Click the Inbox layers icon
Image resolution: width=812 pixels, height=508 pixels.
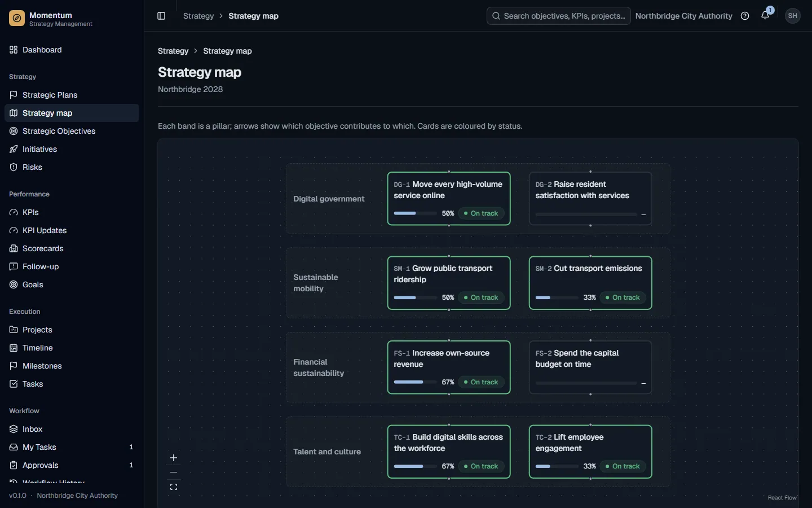tap(14, 429)
